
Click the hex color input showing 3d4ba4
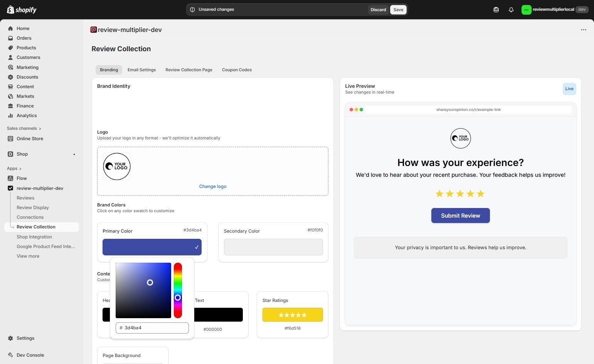click(152, 328)
